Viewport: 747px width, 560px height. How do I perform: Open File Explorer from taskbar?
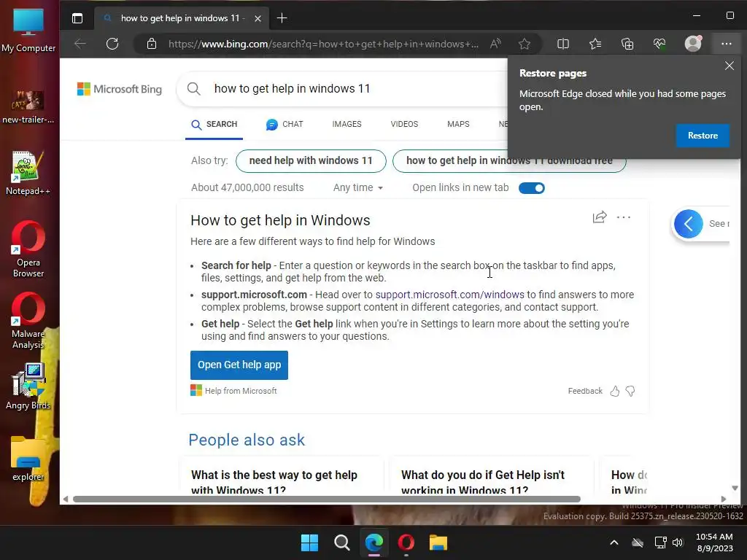pyautogui.click(x=438, y=542)
